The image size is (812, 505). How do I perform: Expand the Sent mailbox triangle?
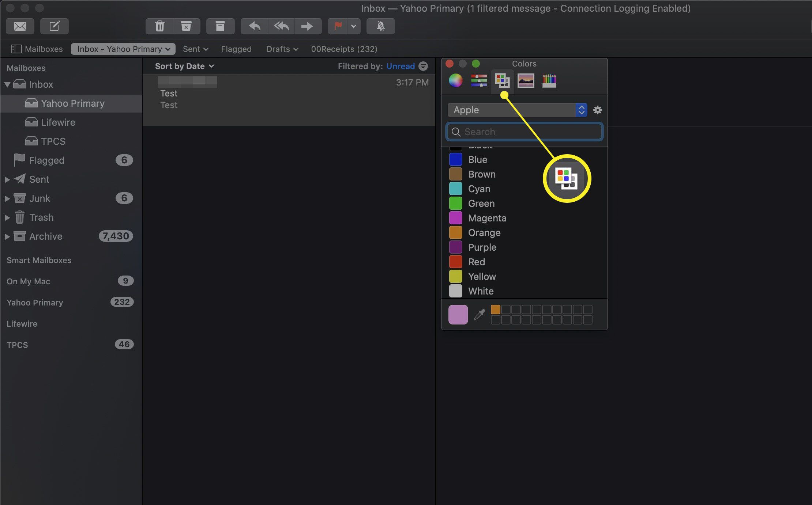point(7,179)
